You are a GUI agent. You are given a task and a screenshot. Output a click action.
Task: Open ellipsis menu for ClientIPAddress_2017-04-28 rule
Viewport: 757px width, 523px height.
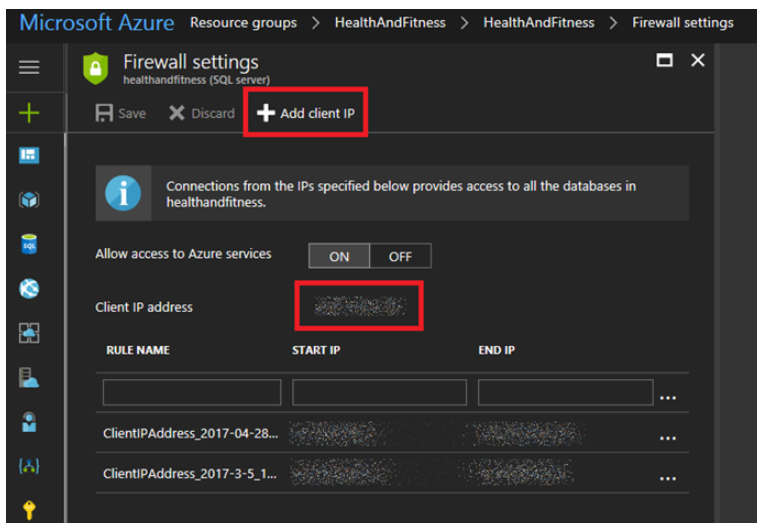coord(668,436)
